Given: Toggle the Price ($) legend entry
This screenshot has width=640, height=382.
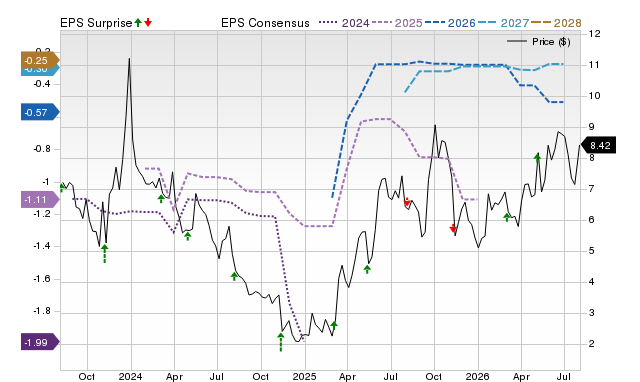Looking at the screenshot, I should coord(538,42).
